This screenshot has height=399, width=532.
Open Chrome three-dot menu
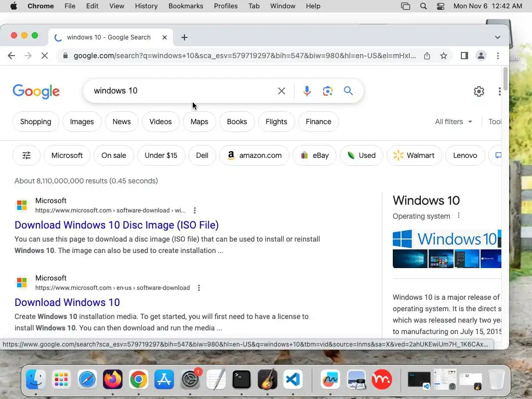click(498, 56)
